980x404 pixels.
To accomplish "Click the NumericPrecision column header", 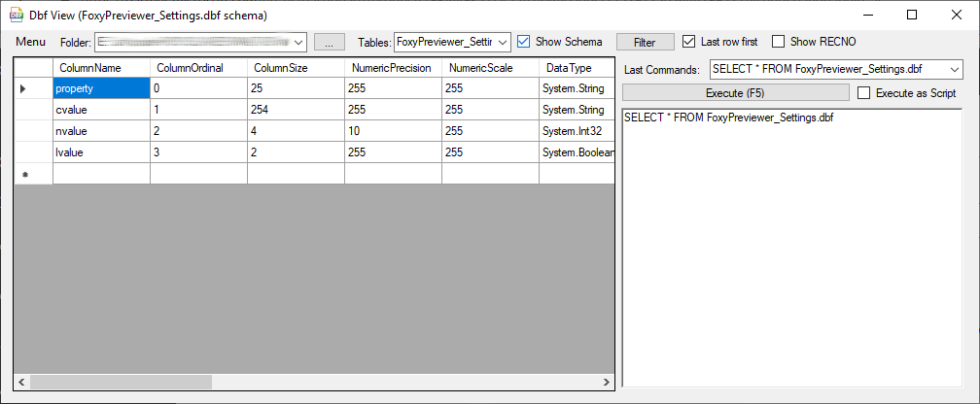I will click(x=393, y=68).
